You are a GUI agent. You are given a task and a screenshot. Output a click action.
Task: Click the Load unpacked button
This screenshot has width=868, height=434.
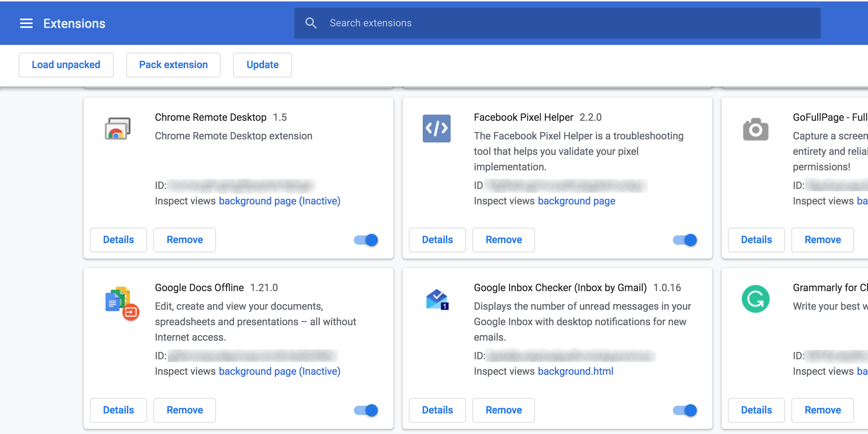pyautogui.click(x=66, y=65)
